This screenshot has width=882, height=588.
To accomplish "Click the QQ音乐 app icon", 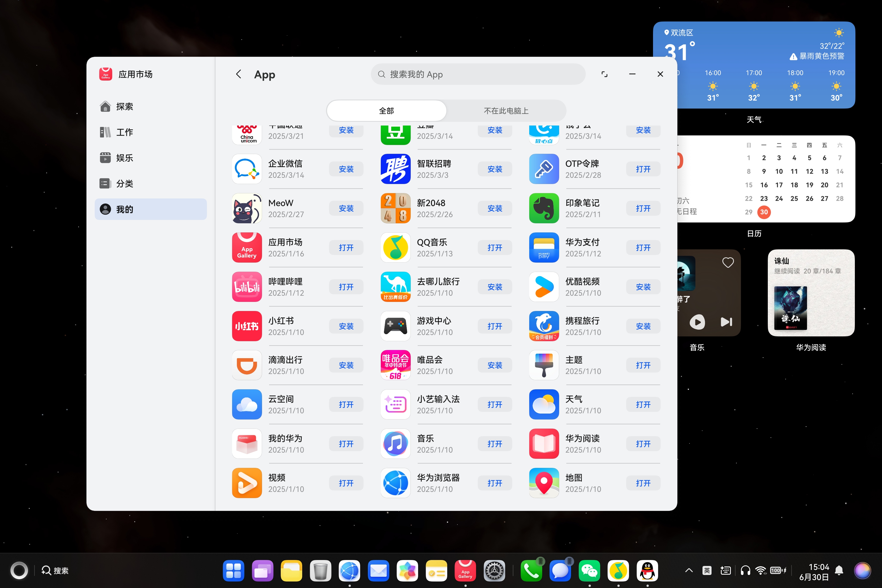I will (395, 248).
